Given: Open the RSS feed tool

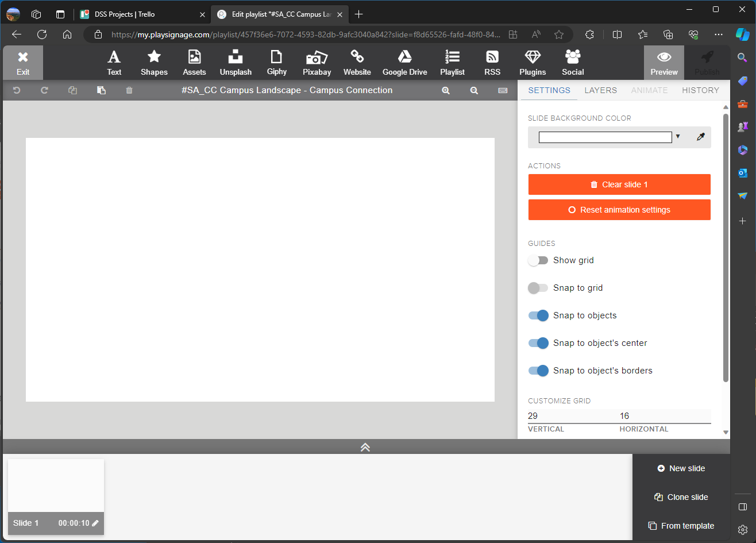Looking at the screenshot, I should (x=492, y=63).
